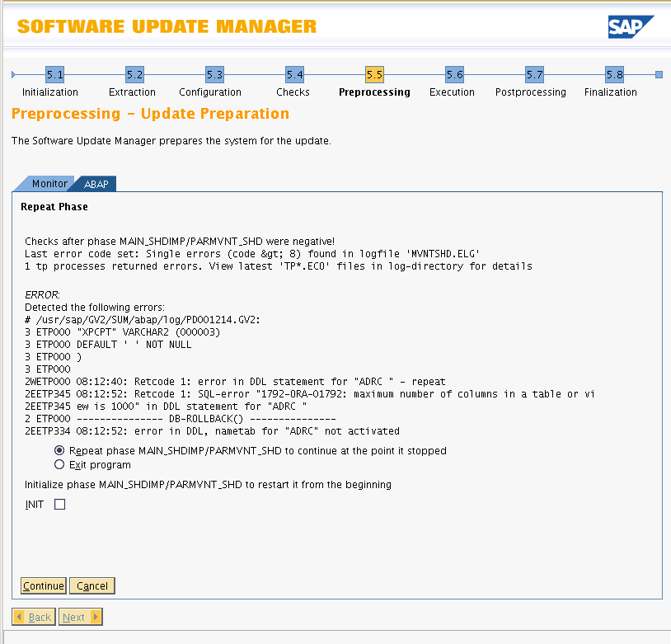Select roadmap step 5.2 Extraction

click(135, 75)
